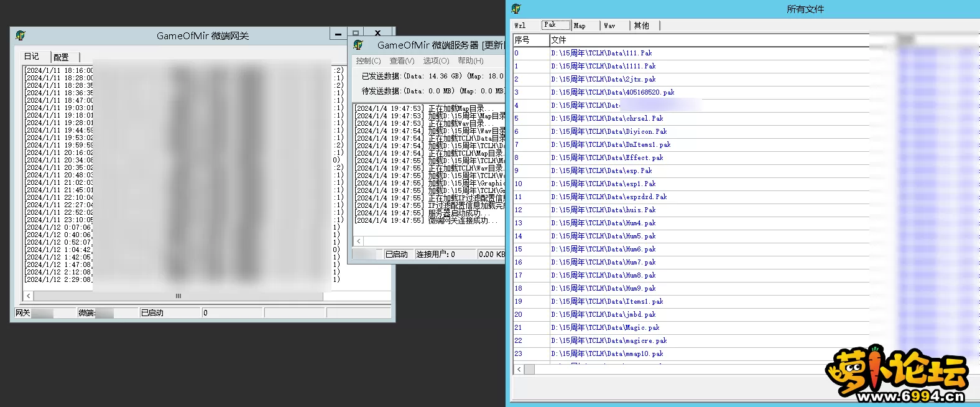Screen dimensions: 980x407
Task: Minimize the 微端网关 window
Action: click(338, 34)
